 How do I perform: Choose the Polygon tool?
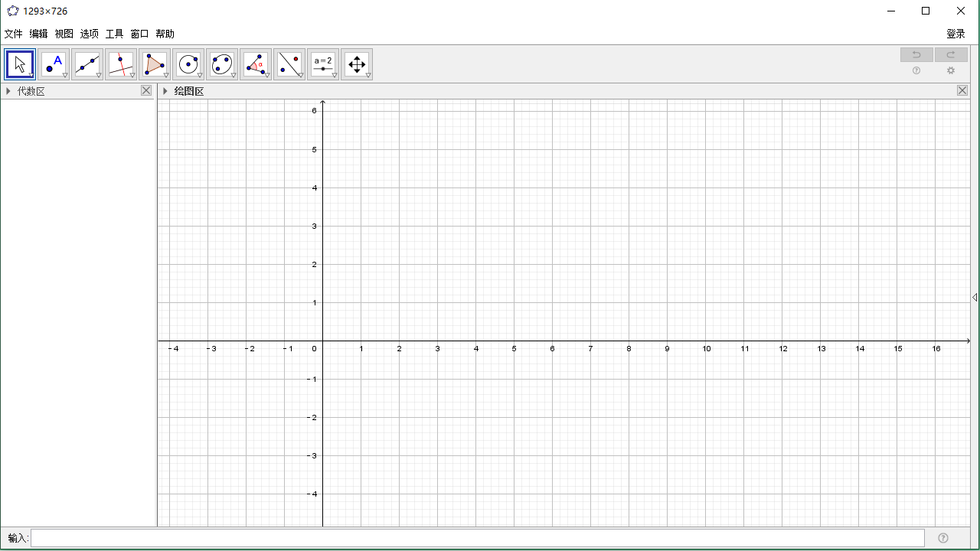coord(154,64)
